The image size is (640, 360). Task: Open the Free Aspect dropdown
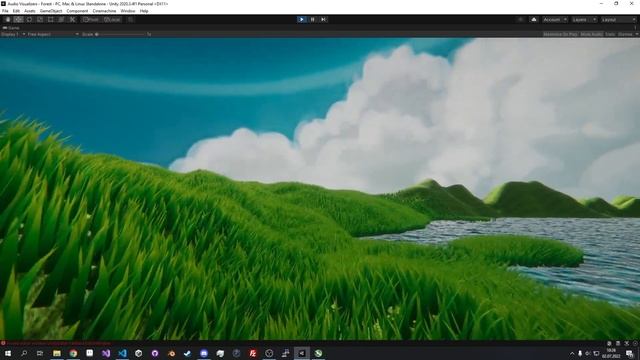(53, 34)
